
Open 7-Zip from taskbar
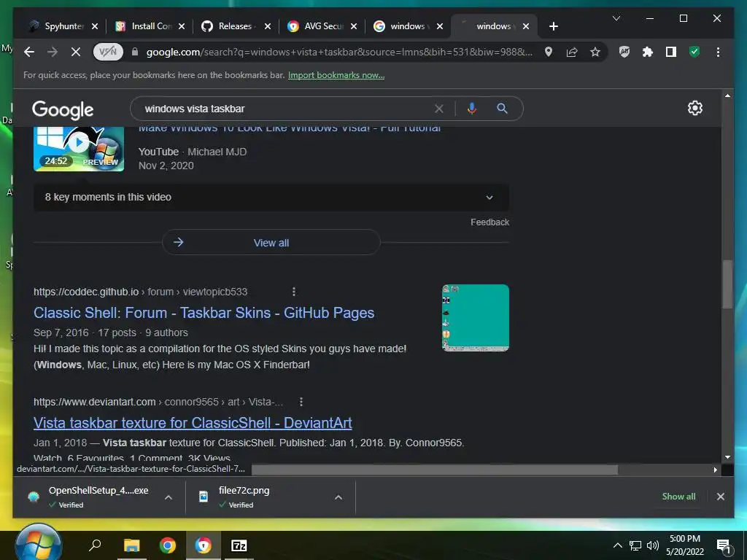point(239,545)
